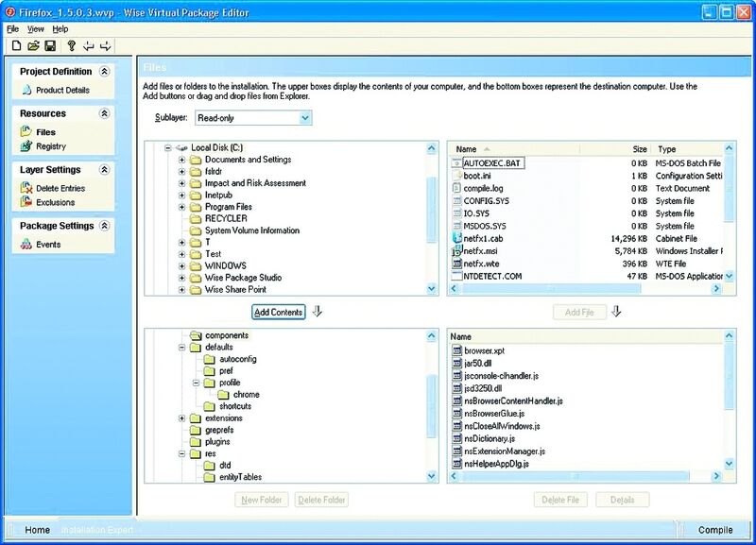Select Registry under Resources
756x545 pixels.
click(x=51, y=146)
